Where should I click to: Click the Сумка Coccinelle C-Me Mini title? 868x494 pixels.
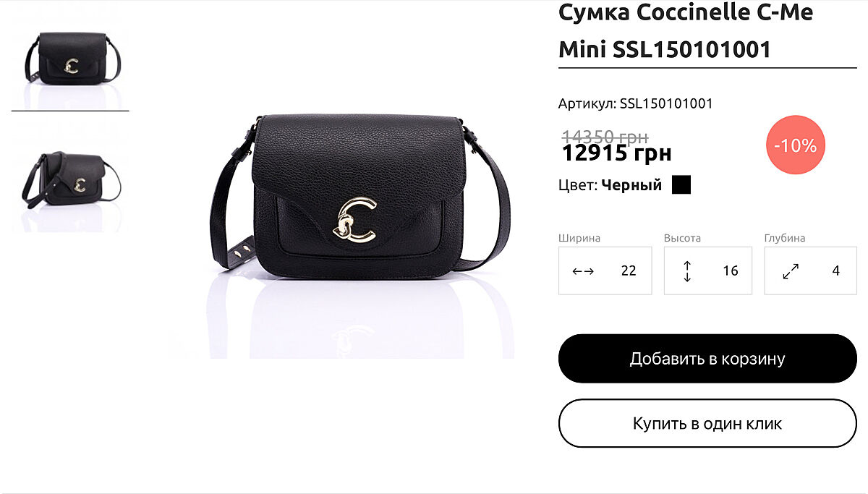(x=686, y=30)
